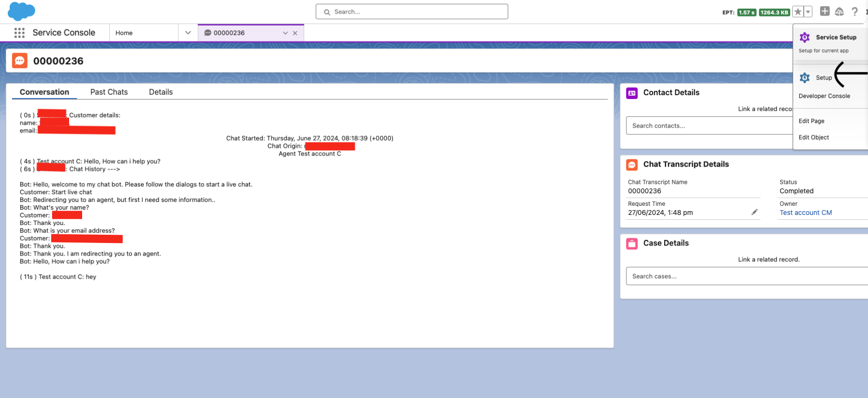This screenshot has width=868, height=398.
Task: Expand the 00000236 tab actions chevron
Action: [285, 33]
